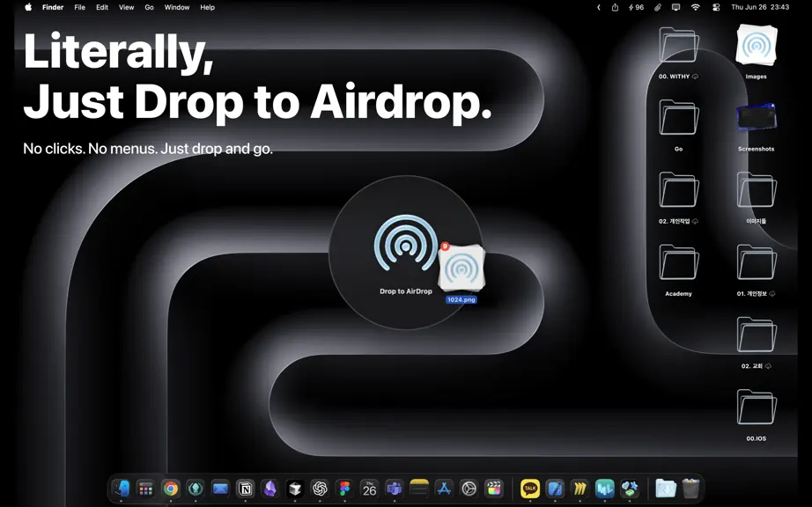Open the Window menu
Viewport: 812px width, 507px height.
177,7
